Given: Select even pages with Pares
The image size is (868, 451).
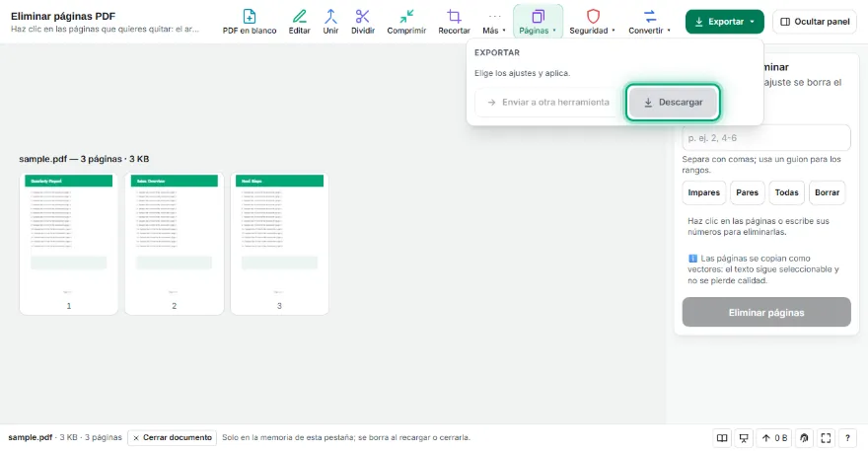Looking at the screenshot, I should click(747, 192).
